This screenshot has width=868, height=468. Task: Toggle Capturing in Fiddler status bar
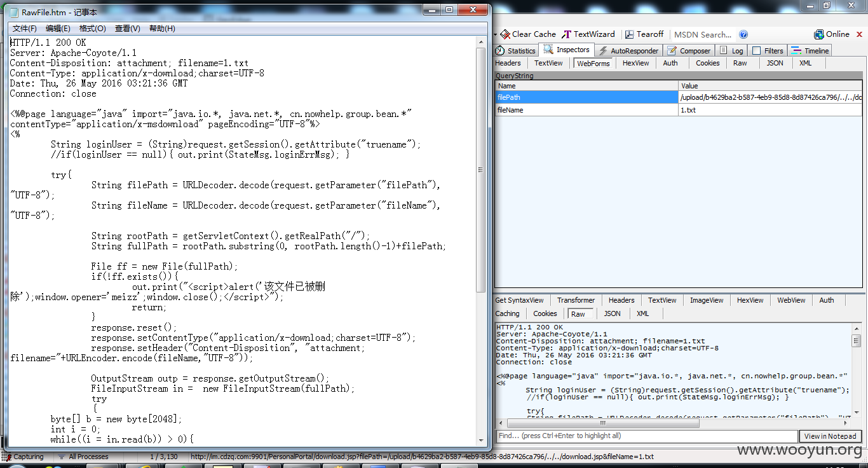pos(24,457)
